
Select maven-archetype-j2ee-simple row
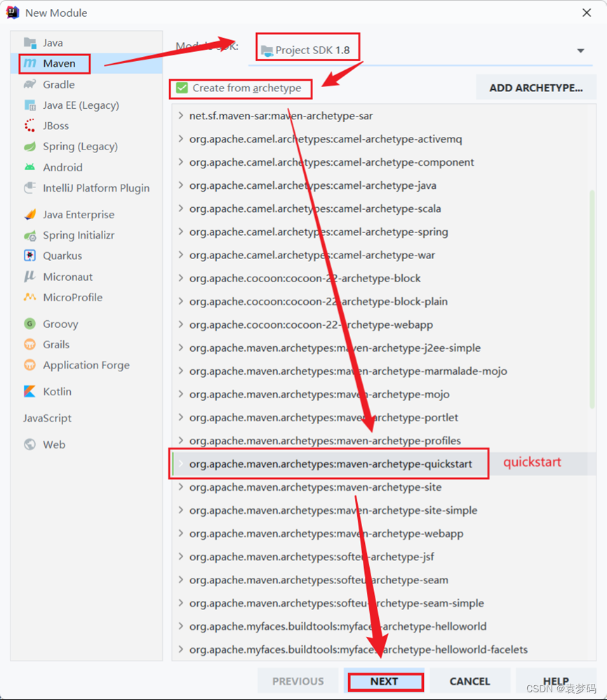pos(385,348)
